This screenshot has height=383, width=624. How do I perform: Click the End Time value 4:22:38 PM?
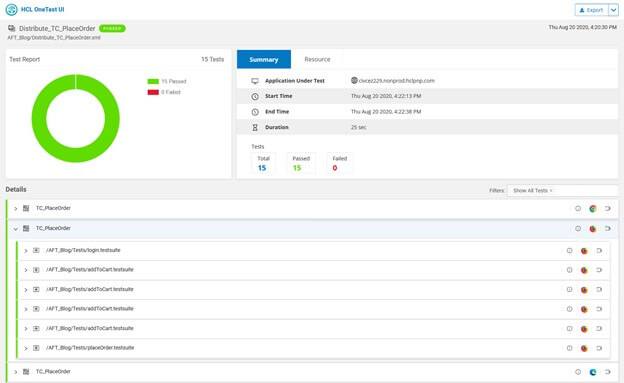click(386, 112)
